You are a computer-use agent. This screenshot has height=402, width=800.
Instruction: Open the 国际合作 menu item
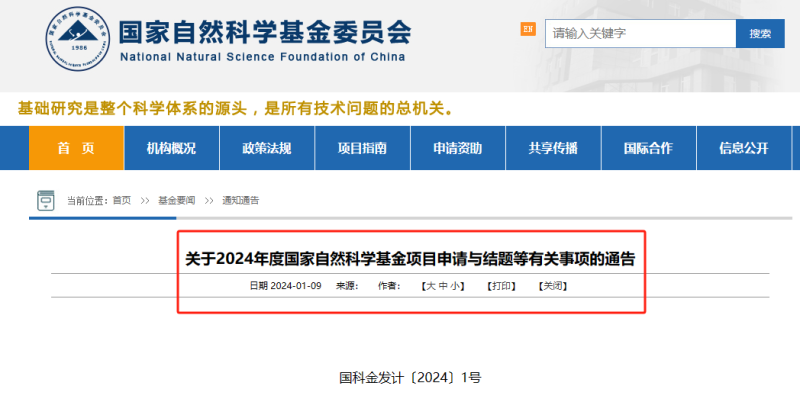648,148
